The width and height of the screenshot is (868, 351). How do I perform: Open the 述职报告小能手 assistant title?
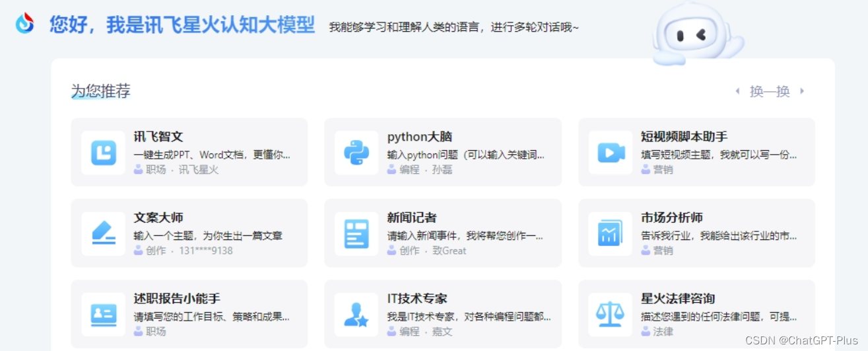click(177, 299)
